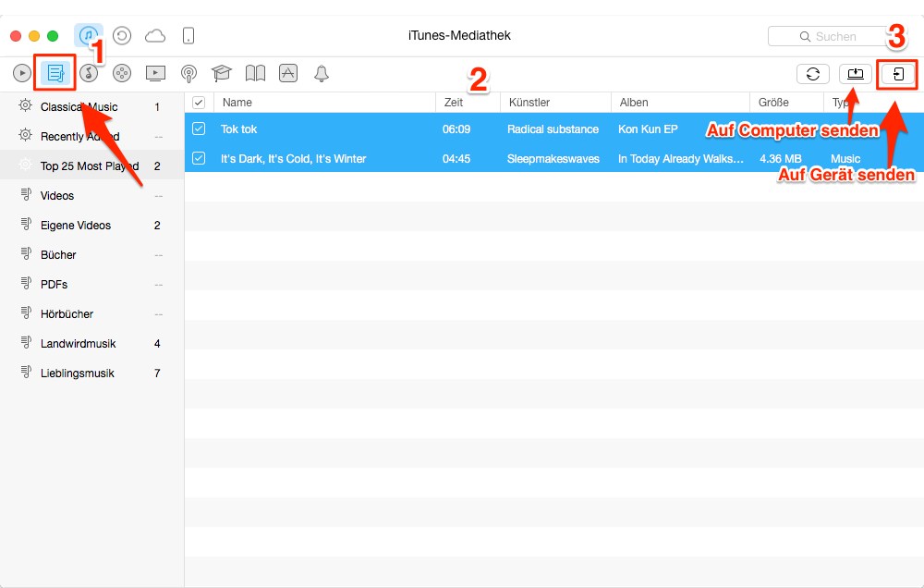The height and width of the screenshot is (588, 924).
Task: Click the send to device button
Action: [898, 74]
